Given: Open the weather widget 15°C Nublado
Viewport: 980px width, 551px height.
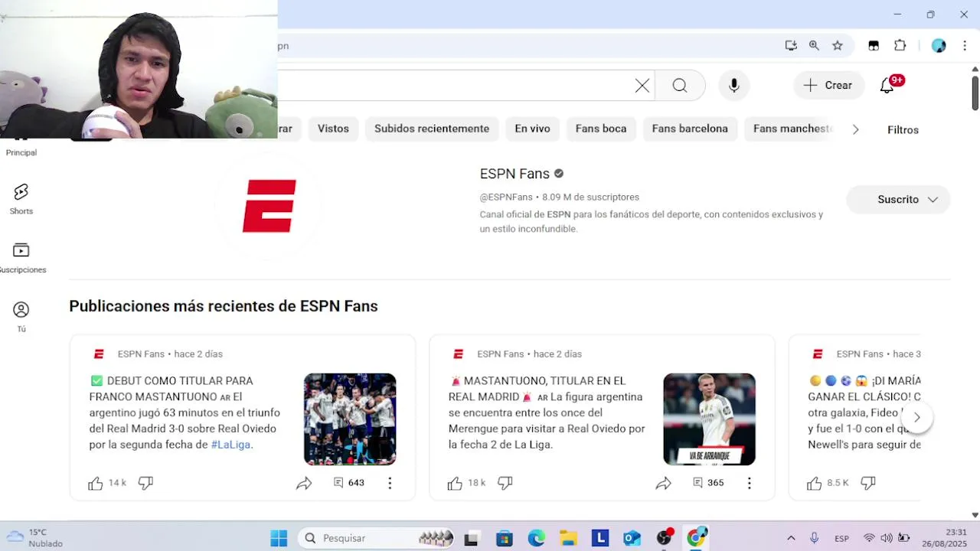Looking at the screenshot, I should pyautogui.click(x=34, y=538).
